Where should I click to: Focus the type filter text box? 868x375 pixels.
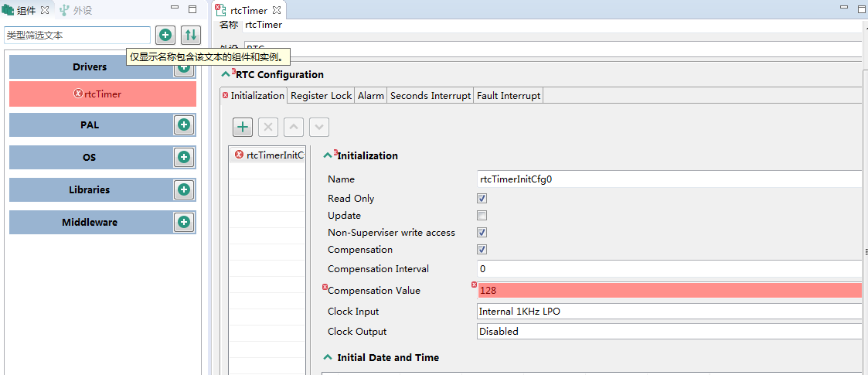tap(77, 35)
